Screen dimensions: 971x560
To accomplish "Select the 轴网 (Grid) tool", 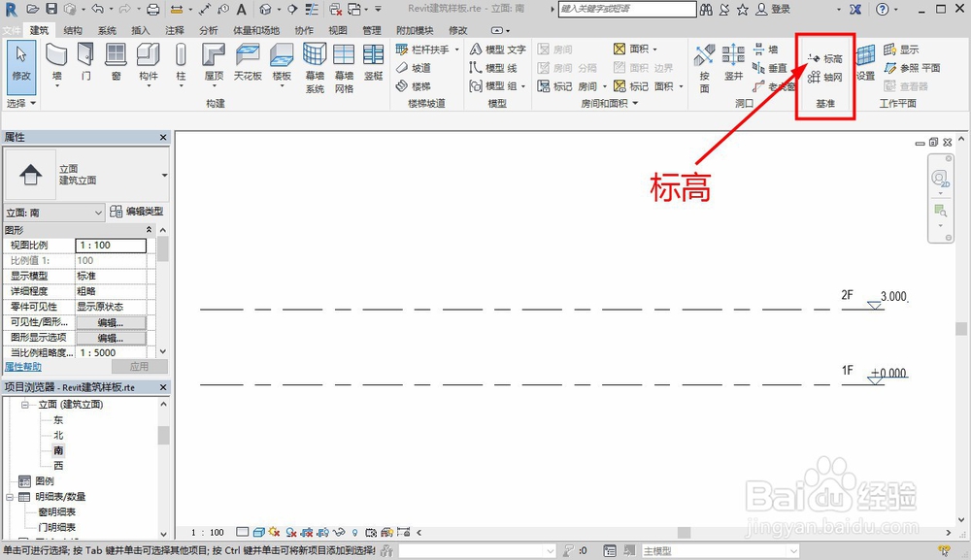I will click(824, 77).
